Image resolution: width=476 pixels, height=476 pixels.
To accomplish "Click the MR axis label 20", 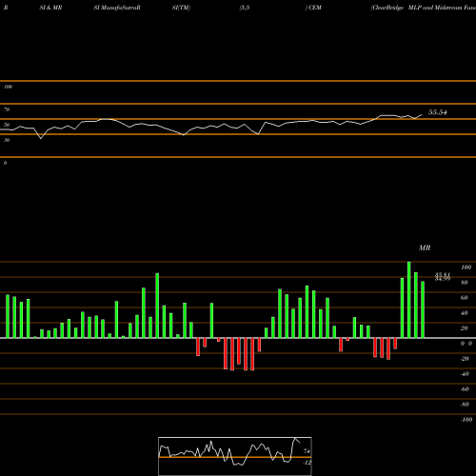I will click(465, 328).
